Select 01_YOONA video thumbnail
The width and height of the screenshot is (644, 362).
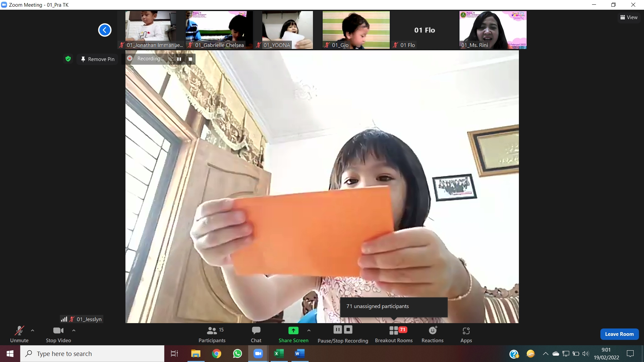point(287,30)
